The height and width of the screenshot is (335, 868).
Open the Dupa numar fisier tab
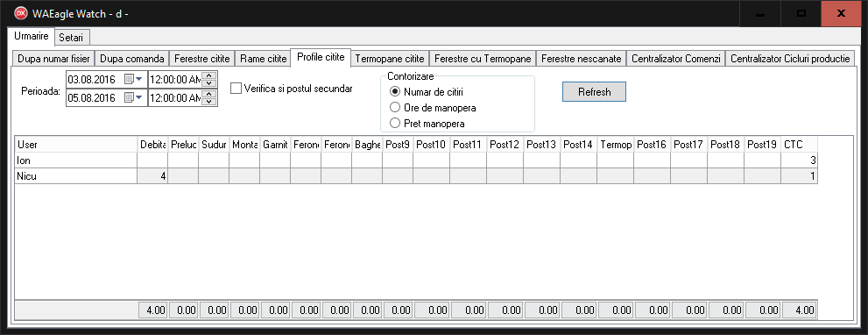coord(53,58)
